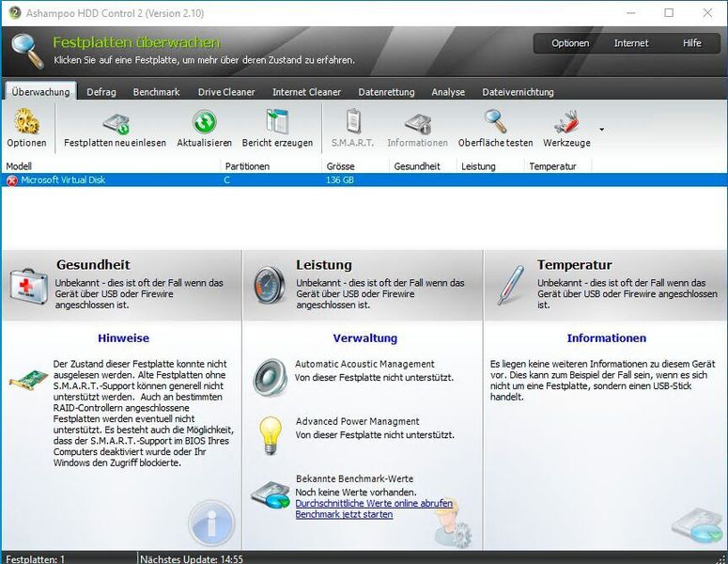Maximize the Ashampoo HDD Control window
728x564 pixels.
click(669, 13)
